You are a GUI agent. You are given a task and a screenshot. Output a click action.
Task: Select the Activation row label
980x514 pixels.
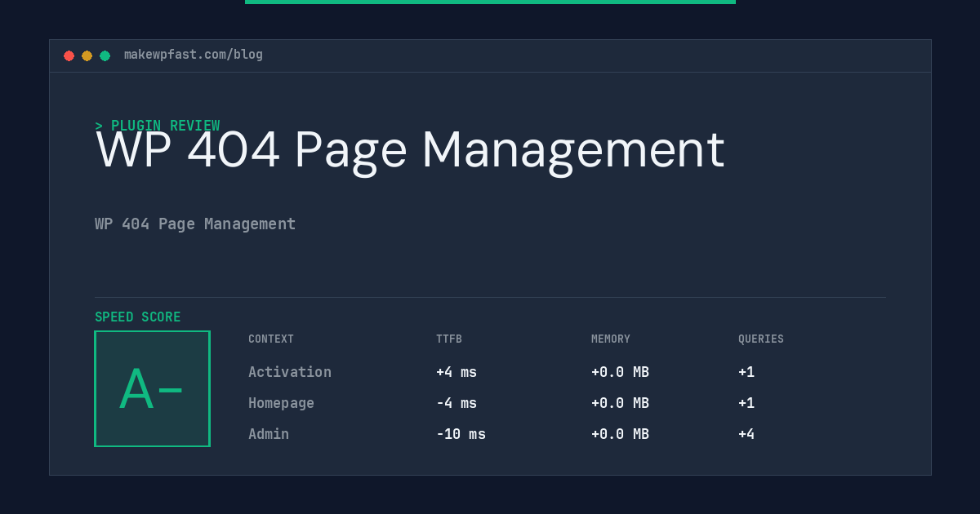point(290,372)
